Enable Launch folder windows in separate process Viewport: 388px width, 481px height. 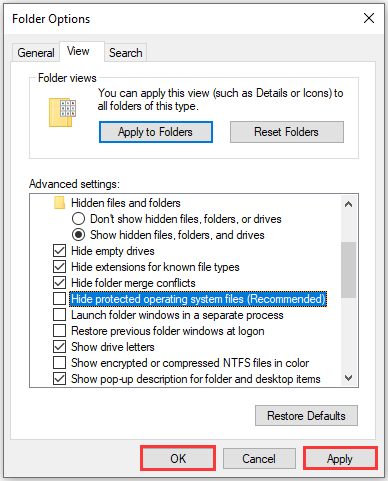coord(59,315)
